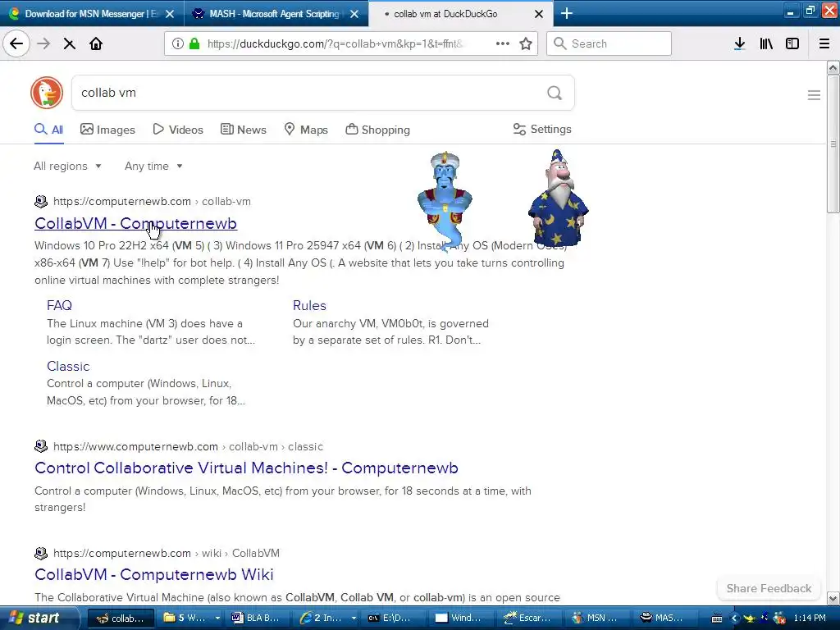Close the MSN Messenger download tab

click(170, 14)
